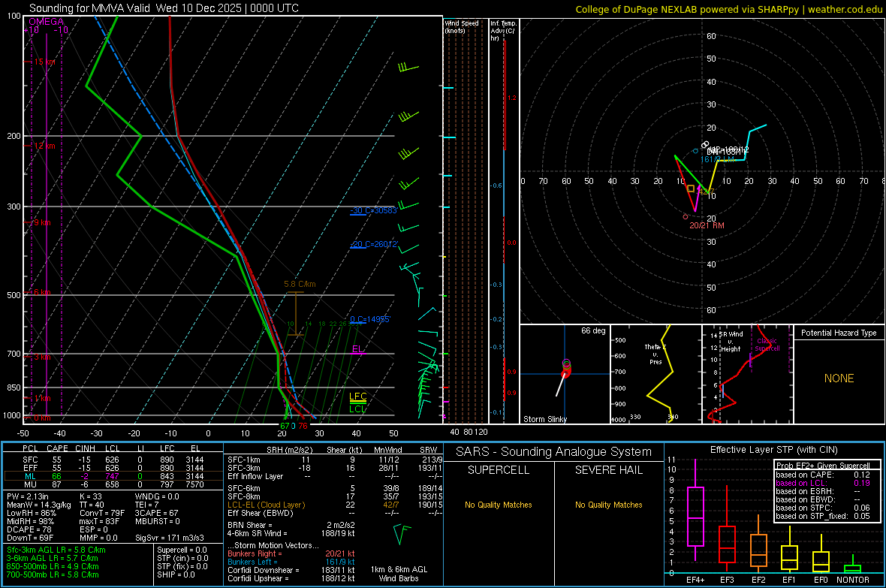This screenshot has height=588, width=886.
Task: Click the 66 deg slinky tilt value
Action: tap(592, 330)
